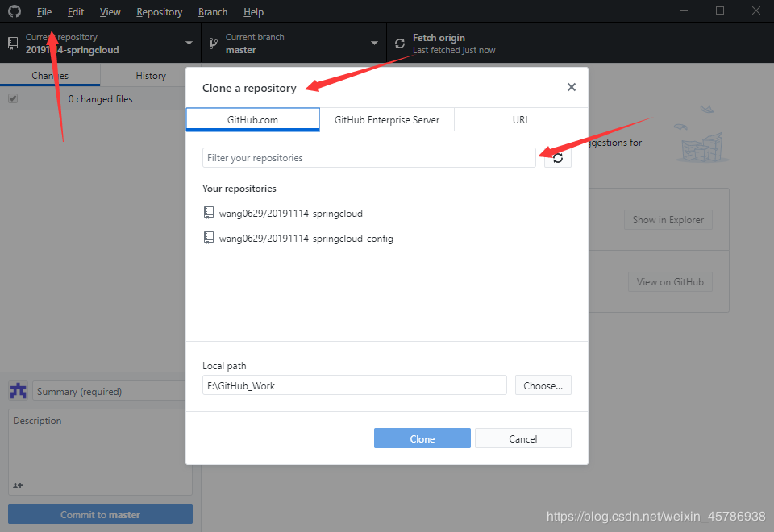Image resolution: width=774 pixels, height=532 pixels.
Task: Click the current repository icon
Action: tap(14, 44)
